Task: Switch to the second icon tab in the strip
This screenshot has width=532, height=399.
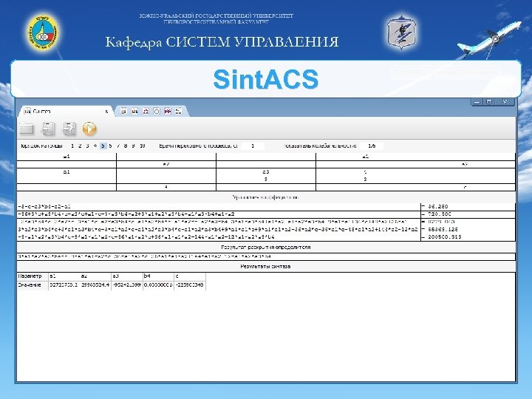Action: [x=134, y=112]
